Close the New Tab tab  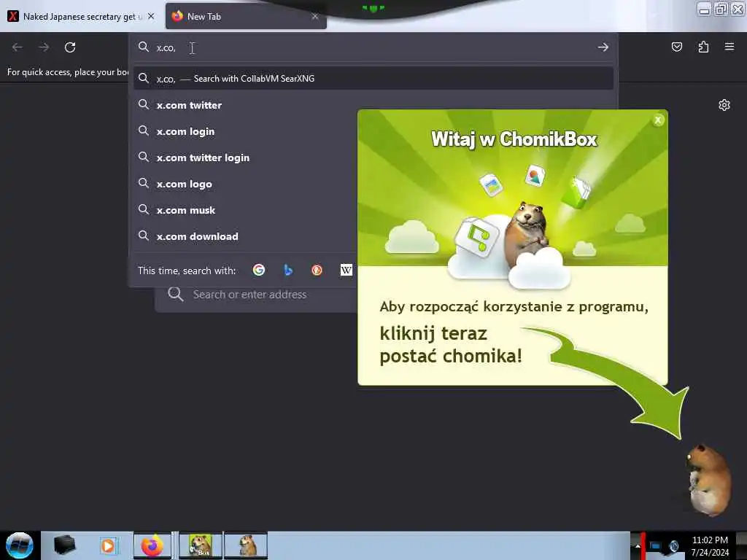[x=315, y=16]
